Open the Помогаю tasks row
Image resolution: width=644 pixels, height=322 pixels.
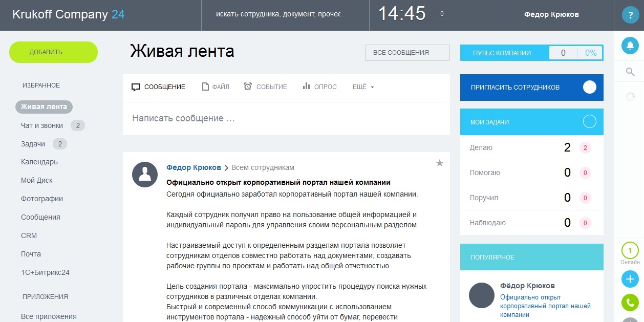pyautogui.click(x=532, y=173)
